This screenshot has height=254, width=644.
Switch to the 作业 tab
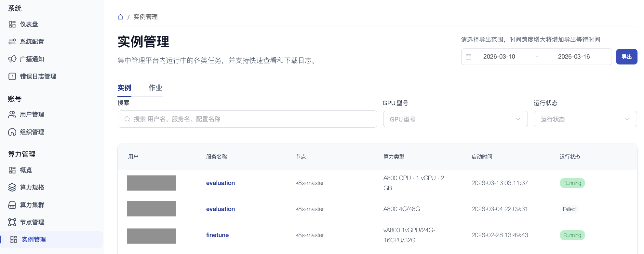(155, 88)
